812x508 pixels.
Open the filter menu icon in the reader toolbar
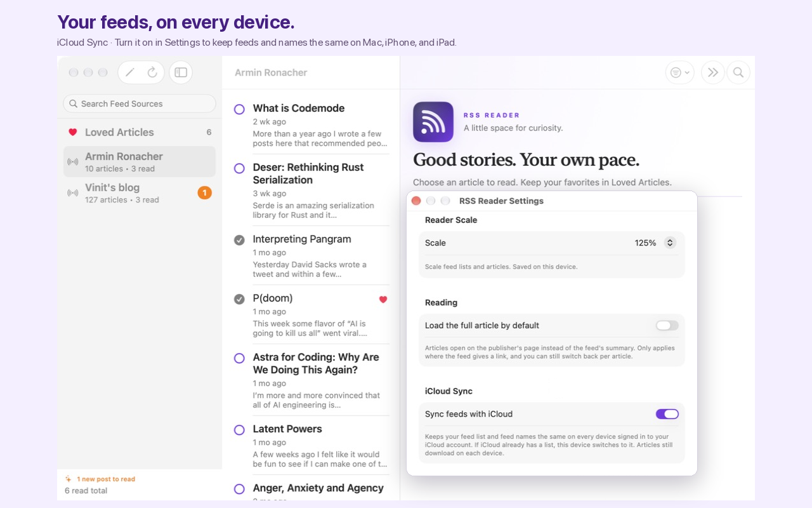tap(679, 72)
